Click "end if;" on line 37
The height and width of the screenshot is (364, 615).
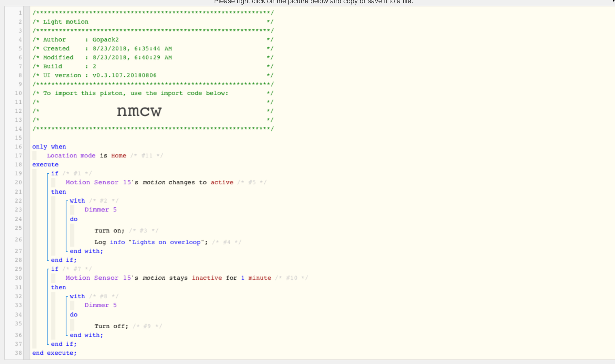(64, 344)
